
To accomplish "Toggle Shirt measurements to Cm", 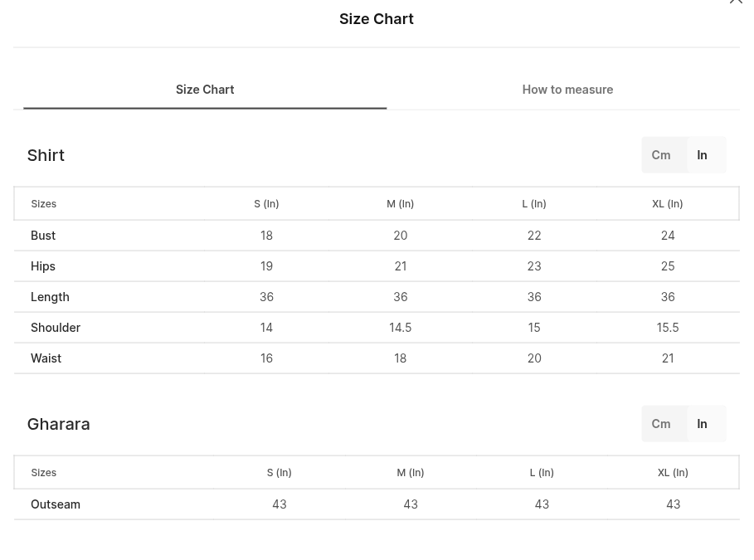I will point(661,155).
